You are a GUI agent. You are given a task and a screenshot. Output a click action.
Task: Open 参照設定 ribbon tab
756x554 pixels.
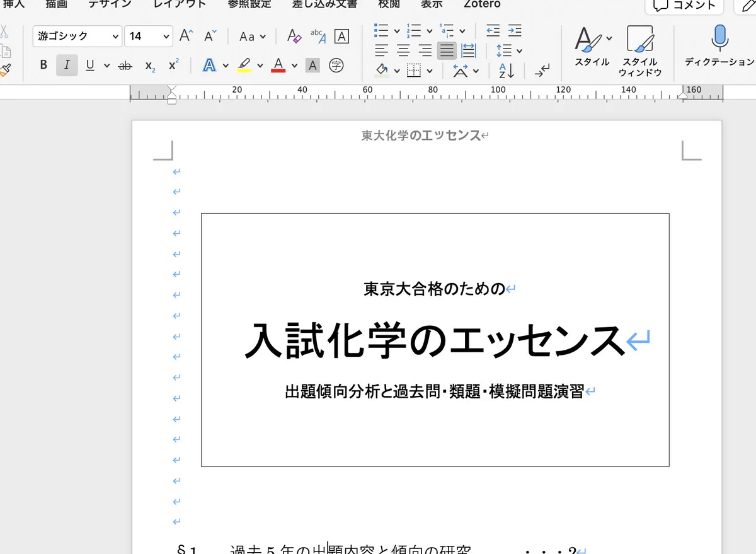pyautogui.click(x=249, y=4)
